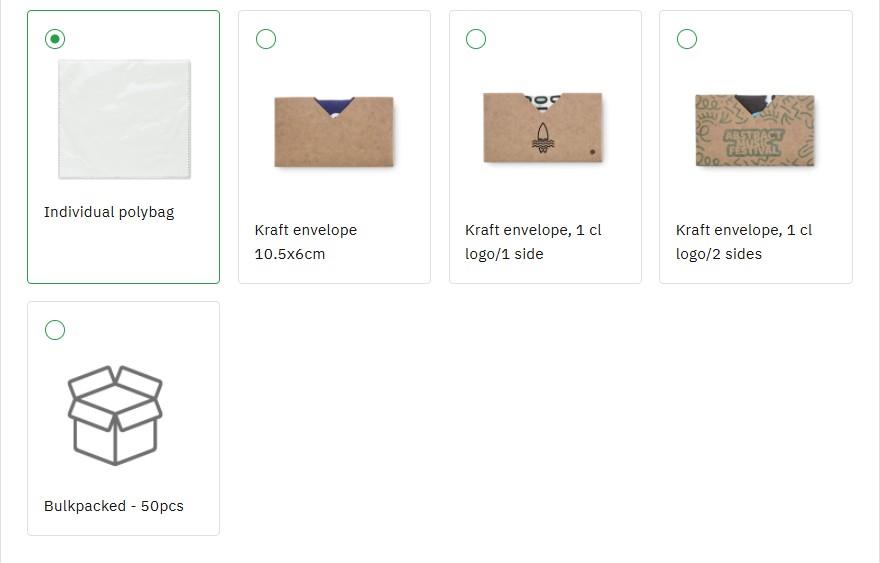The width and height of the screenshot is (880, 563).
Task: Select the Kraft envelope 10.5x6cm radio button
Action: click(x=266, y=39)
